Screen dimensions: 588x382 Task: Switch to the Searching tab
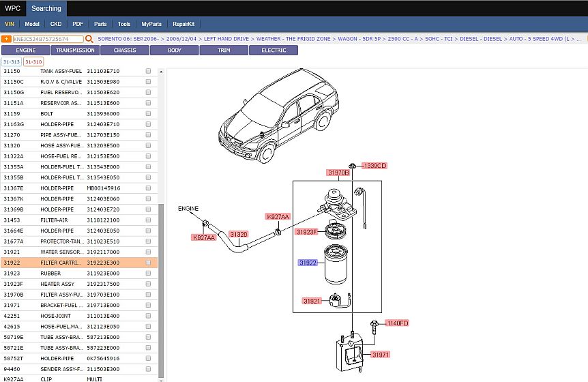coord(46,8)
